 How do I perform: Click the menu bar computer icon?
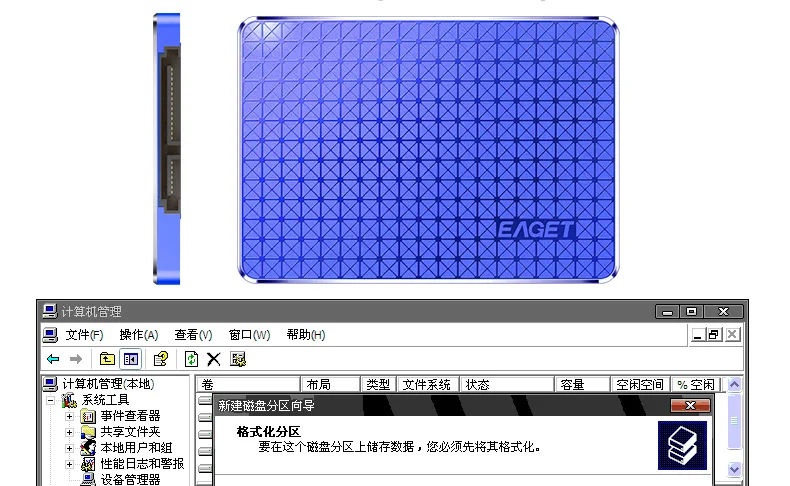(50, 335)
